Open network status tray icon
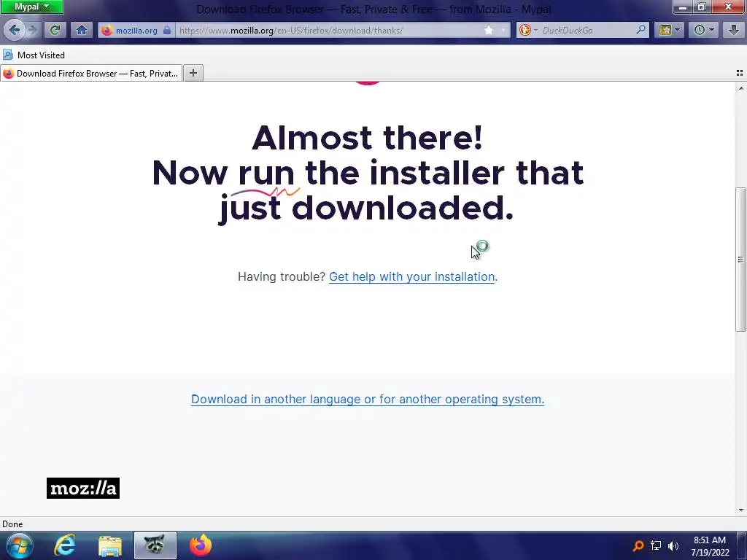 pyautogui.click(x=656, y=545)
